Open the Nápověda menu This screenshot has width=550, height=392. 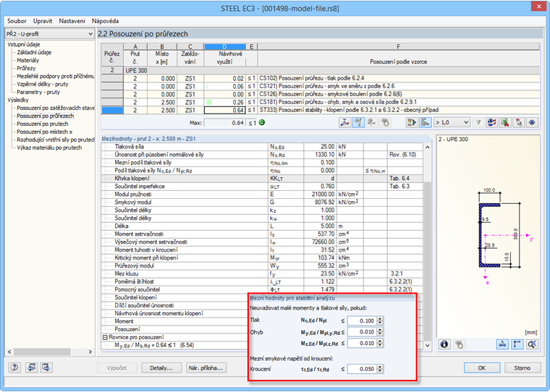click(105, 21)
